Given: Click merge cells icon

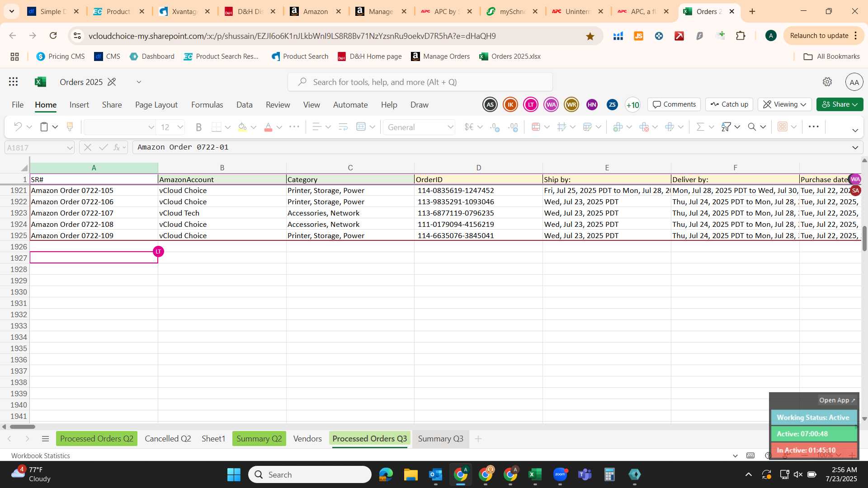Looking at the screenshot, I should pos(361,127).
